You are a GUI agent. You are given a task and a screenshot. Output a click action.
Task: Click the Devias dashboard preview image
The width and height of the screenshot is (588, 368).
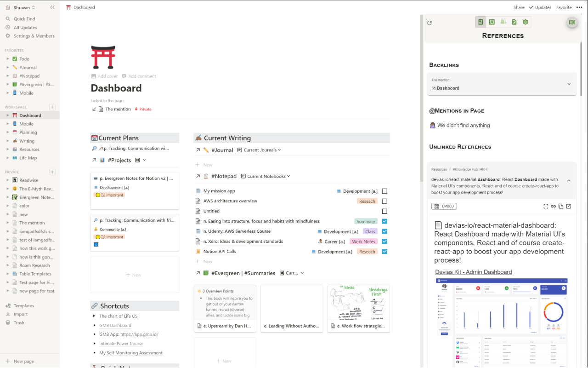501,322
